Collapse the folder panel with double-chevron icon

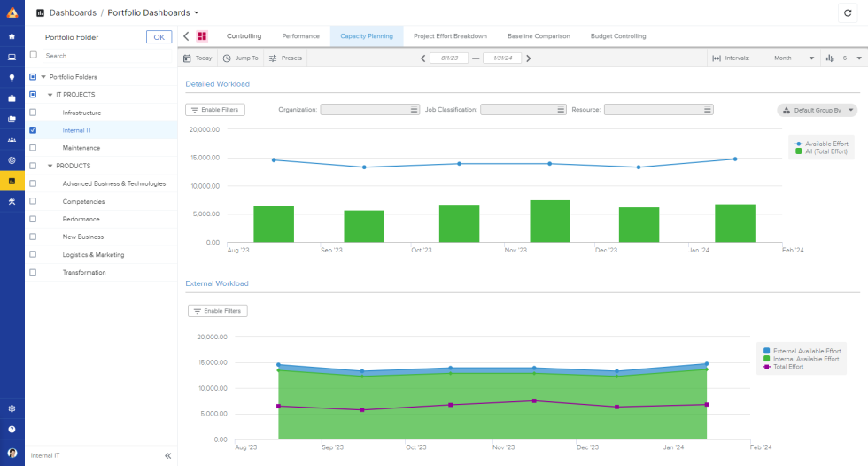[x=167, y=455]
